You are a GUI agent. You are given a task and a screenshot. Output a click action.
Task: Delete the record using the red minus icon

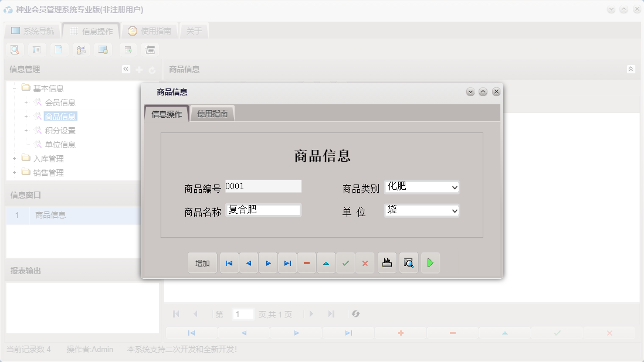(307, 262)
